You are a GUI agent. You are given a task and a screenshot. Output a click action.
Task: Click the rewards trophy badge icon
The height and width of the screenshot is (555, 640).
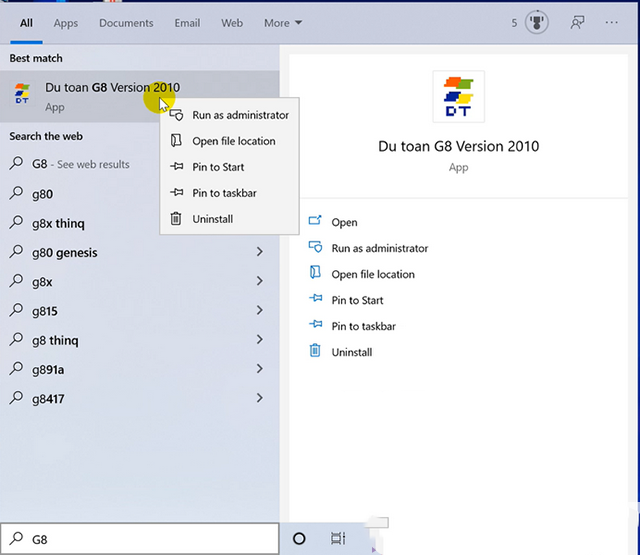(536, 22)
